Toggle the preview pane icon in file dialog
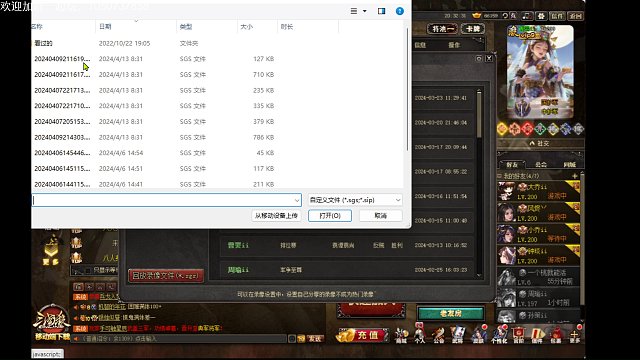This screenshot has height=360, width=640. click(381, 11)
